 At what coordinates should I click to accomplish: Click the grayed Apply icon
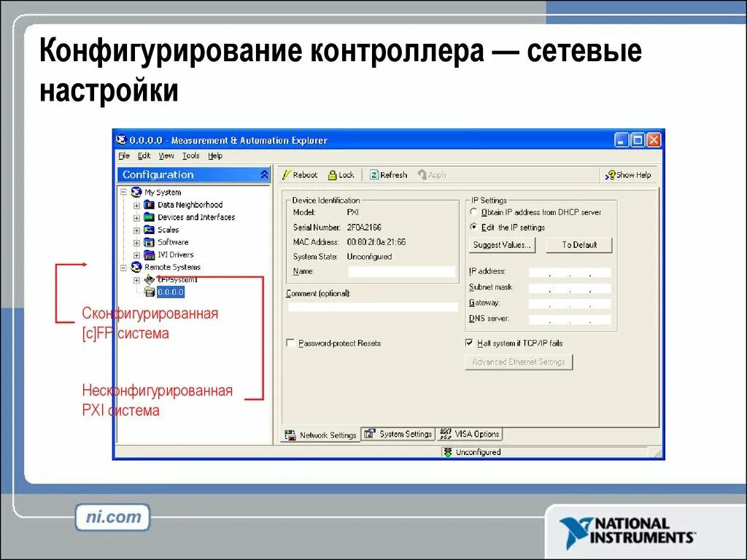coord(422,175)
